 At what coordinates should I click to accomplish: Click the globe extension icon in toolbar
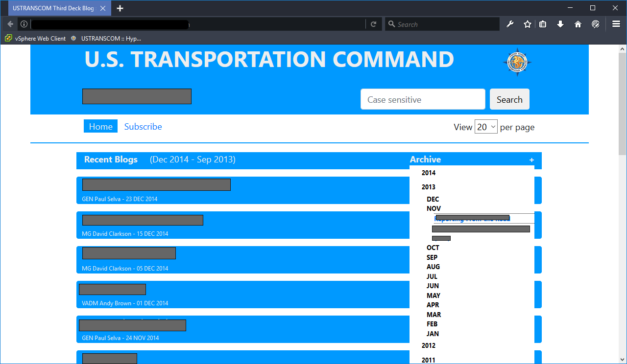coord(595,24)
